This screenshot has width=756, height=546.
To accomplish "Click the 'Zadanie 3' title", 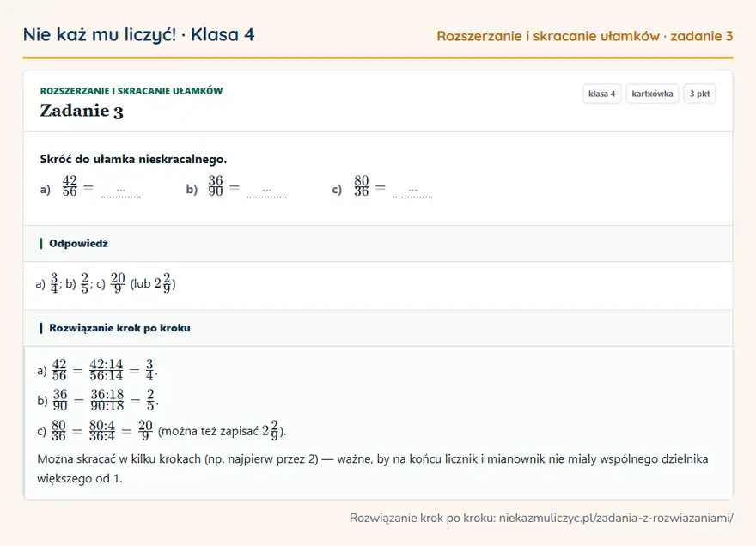I will [x=82, y=111].
